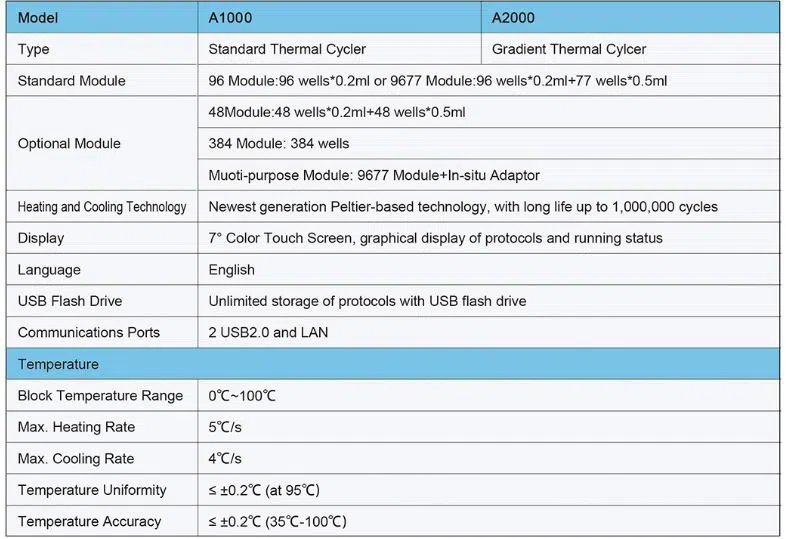Select the English language value

pyautogui.click(x=232, y=270)
